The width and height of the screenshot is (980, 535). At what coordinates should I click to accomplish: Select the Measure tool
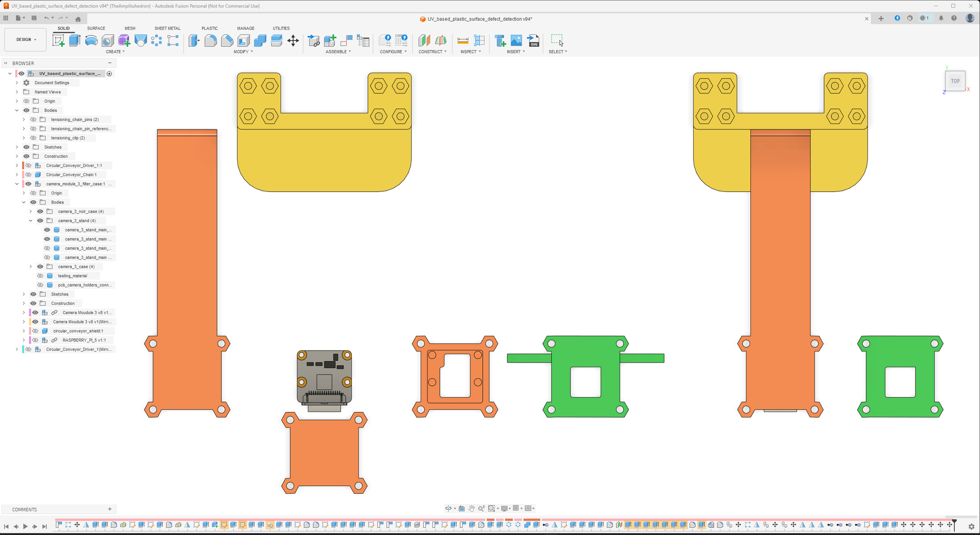click(463, 40)
